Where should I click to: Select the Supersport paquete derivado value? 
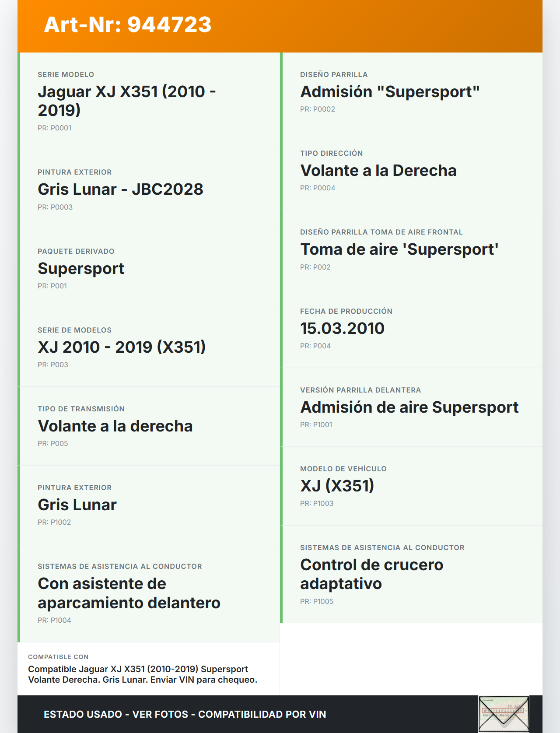coord(81,268)
